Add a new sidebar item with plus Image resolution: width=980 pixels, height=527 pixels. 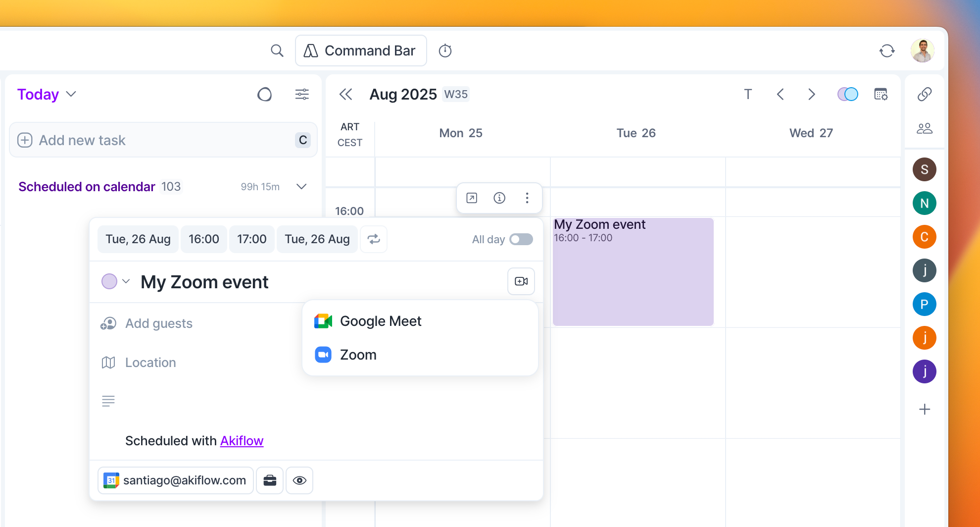click(x=925, y=409)
